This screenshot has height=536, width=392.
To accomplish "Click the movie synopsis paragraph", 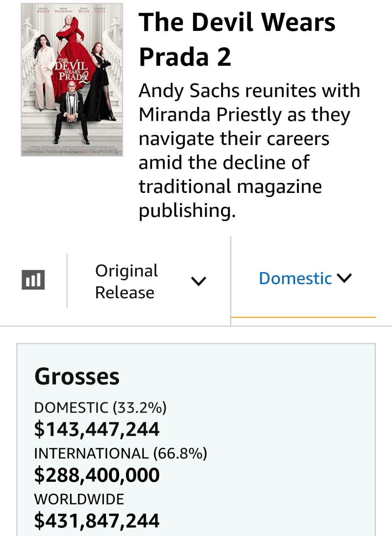I will pos(250,151).
